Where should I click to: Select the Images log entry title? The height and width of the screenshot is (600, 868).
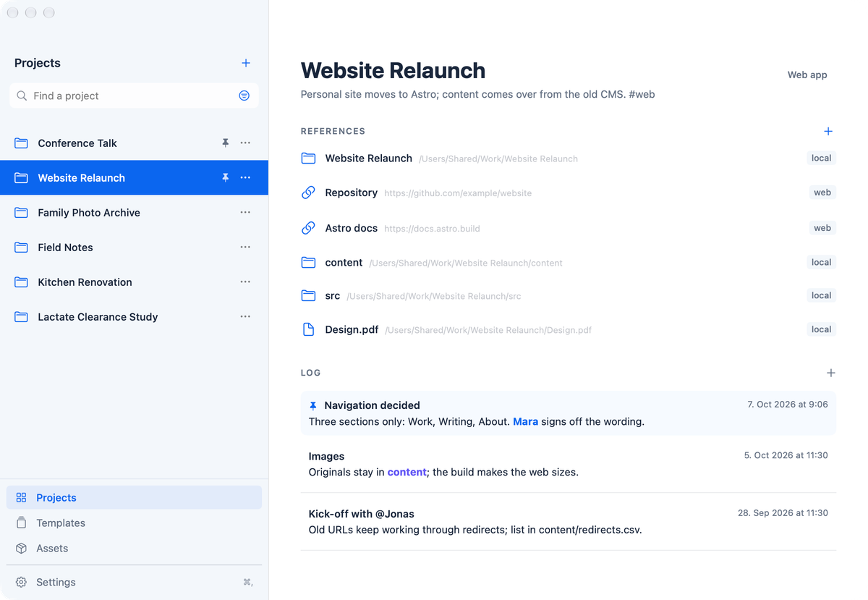pos(326,456)
